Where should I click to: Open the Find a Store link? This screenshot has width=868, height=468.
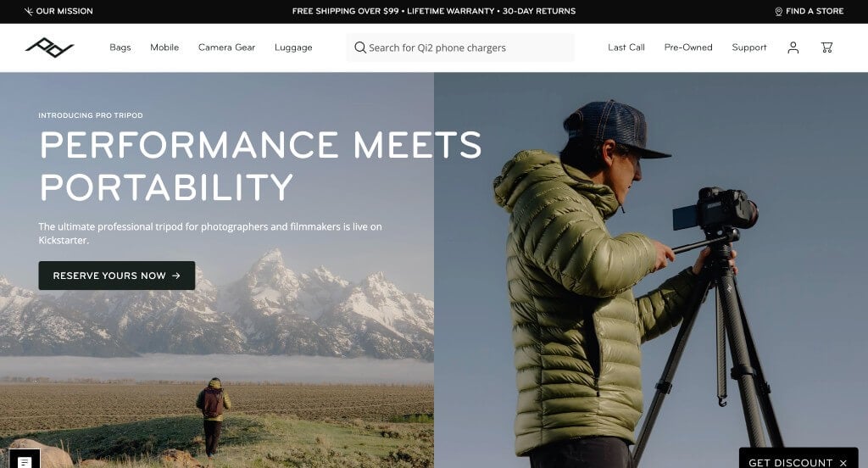click(810, 11)
